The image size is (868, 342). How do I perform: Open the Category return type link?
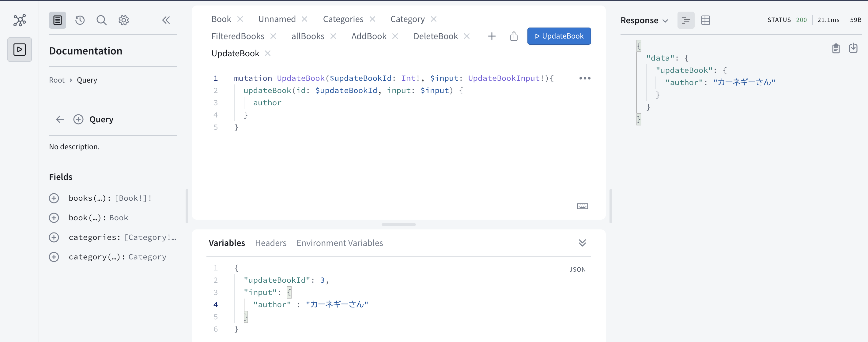[x=147, y=257]
